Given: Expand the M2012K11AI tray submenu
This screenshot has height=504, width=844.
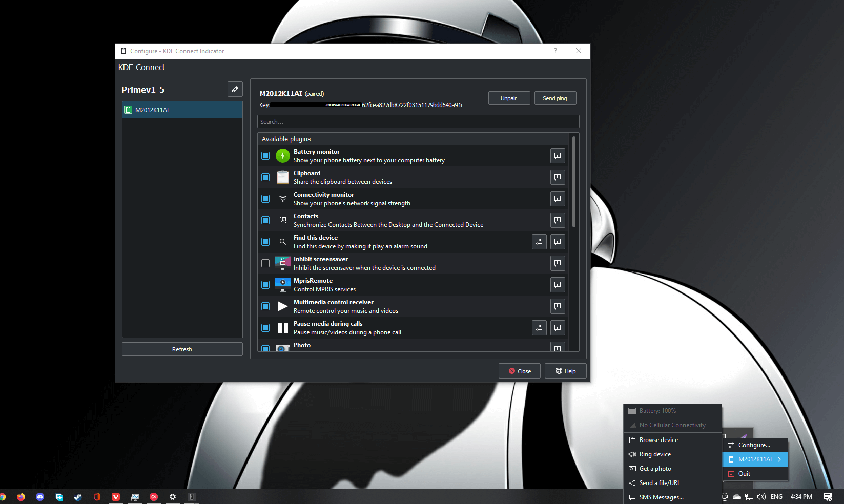Looking at the screenshot, I should click(x=755, y=459).
